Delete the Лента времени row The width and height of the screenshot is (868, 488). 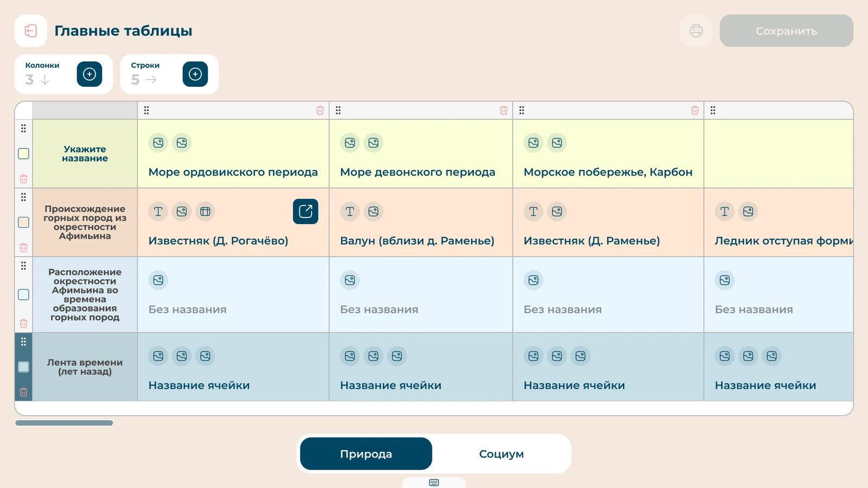23,392
